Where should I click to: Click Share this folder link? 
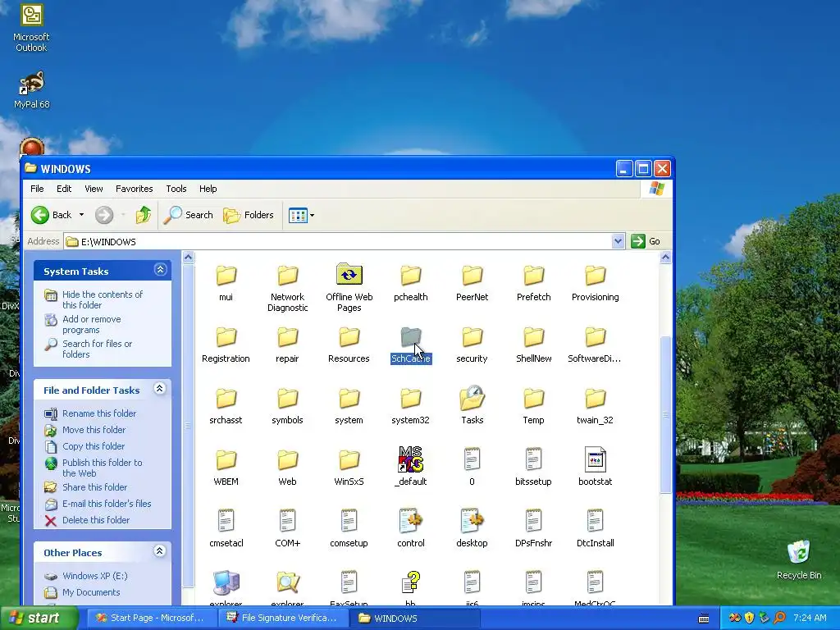95,487
